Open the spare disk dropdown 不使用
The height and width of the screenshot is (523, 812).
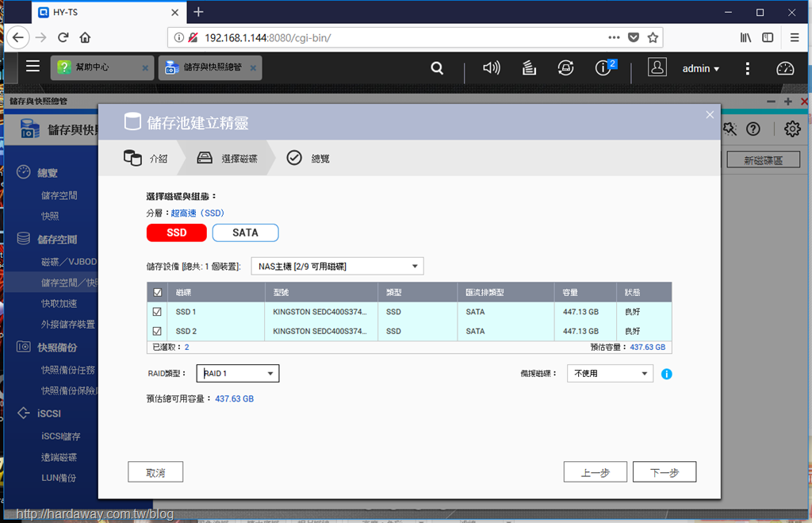point(610,373)
